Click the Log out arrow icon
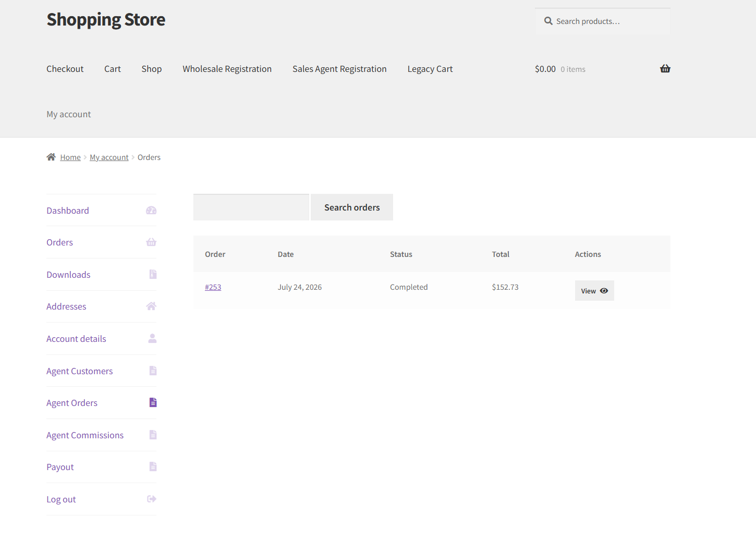 click(152, 499)
